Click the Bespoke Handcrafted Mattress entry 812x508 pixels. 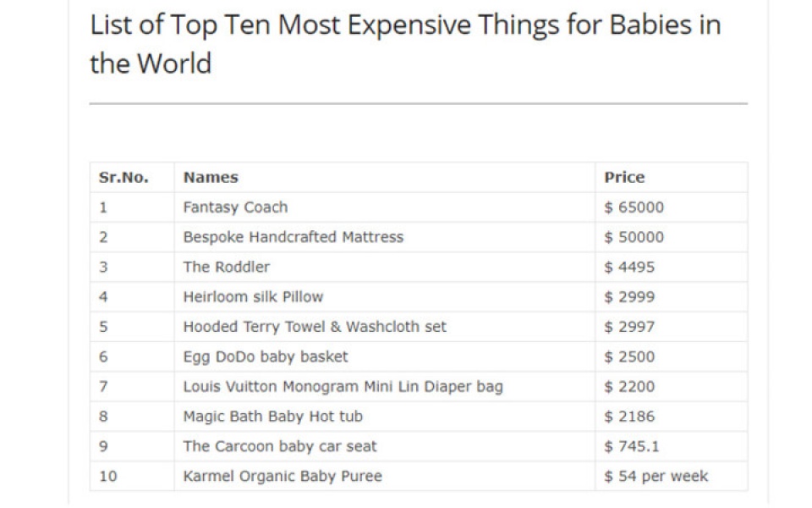coord(293,237)
